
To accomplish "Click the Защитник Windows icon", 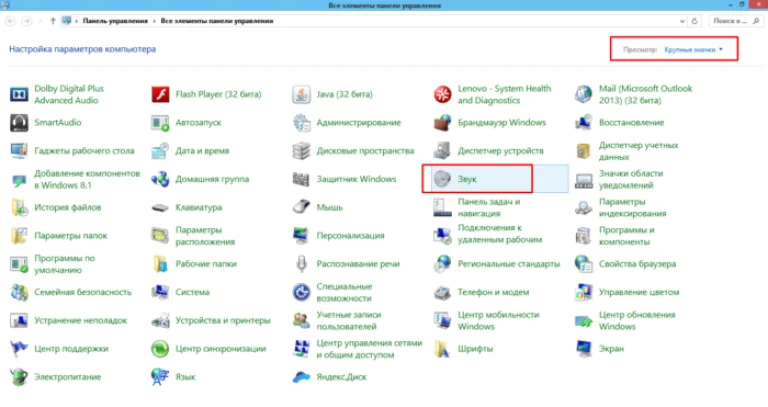I will pos(301,179).
